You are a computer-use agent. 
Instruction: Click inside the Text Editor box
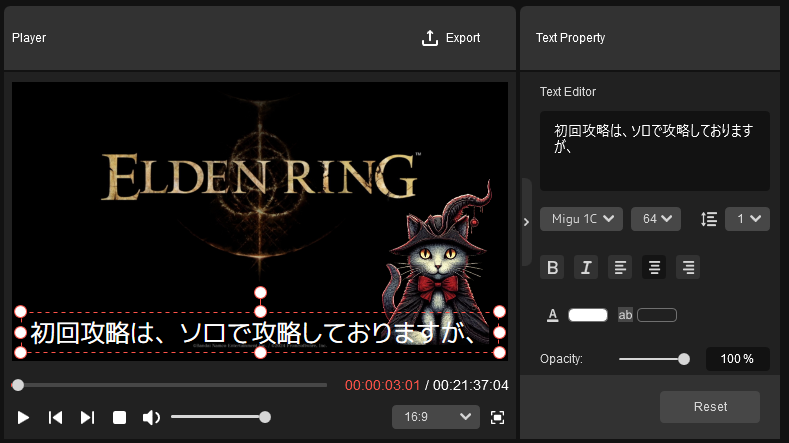pos(655,151)
